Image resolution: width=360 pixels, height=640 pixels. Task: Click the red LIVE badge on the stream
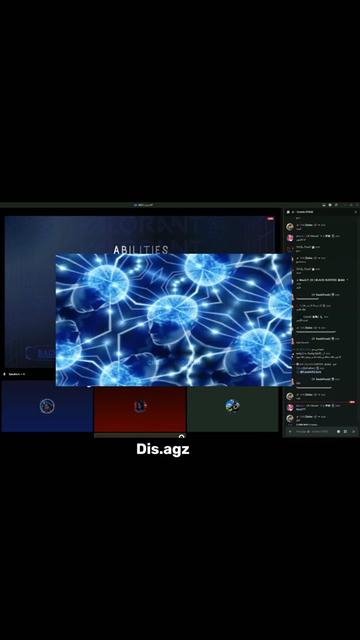pyautogui.click(x=271, y=219)
